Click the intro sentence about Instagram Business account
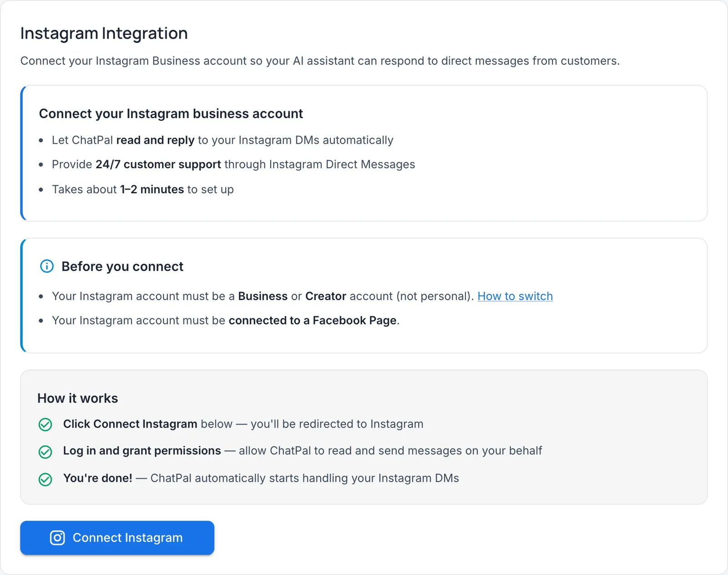 pos(320,61)
